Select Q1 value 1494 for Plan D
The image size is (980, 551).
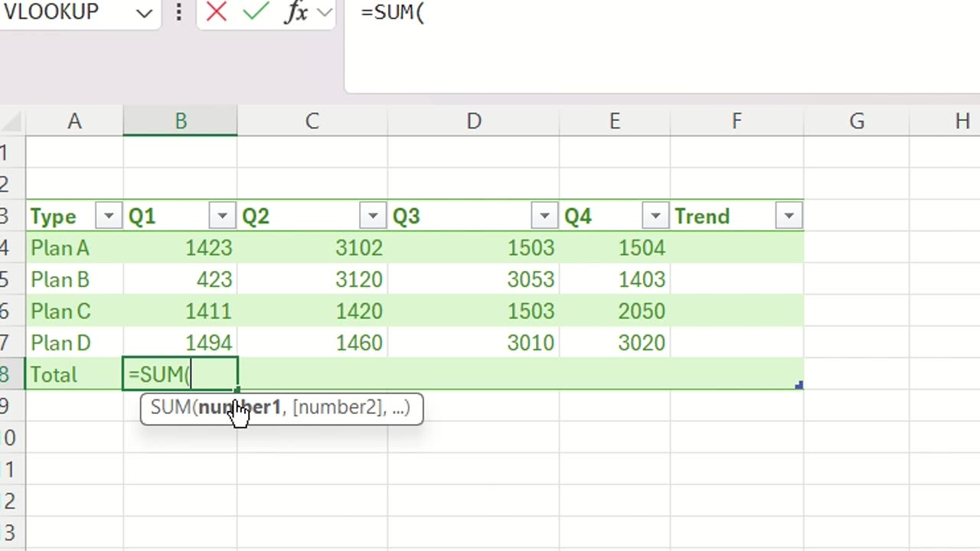(181, 342)
